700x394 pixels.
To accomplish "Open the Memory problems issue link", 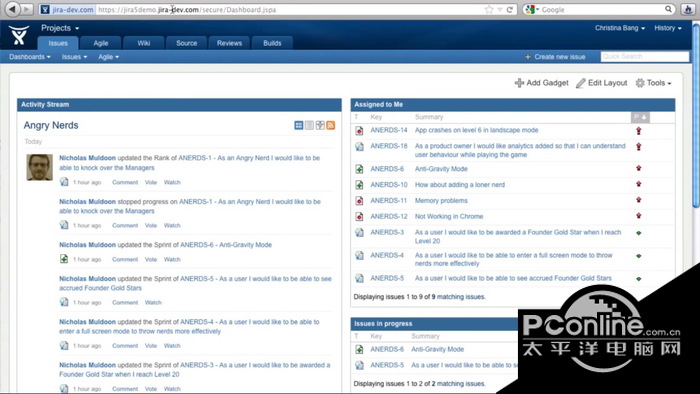I will 441,201.
